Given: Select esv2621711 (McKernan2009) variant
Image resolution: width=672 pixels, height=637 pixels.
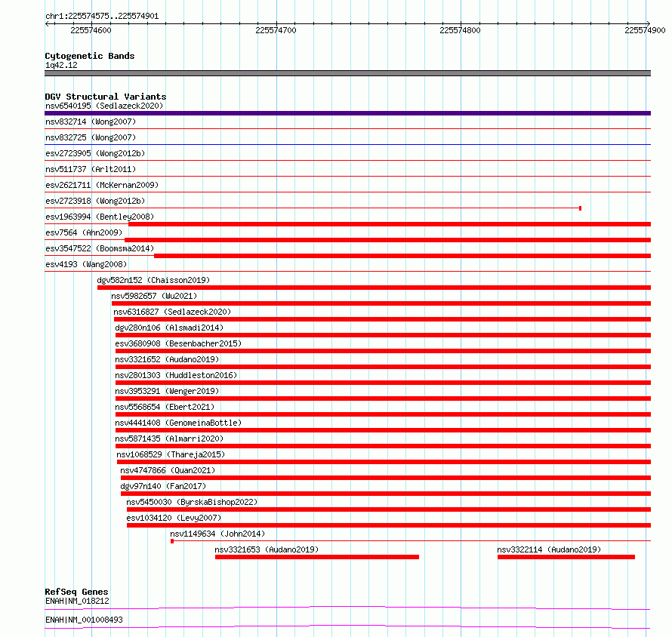Looking at the screenshot, I should coord(102,185).
